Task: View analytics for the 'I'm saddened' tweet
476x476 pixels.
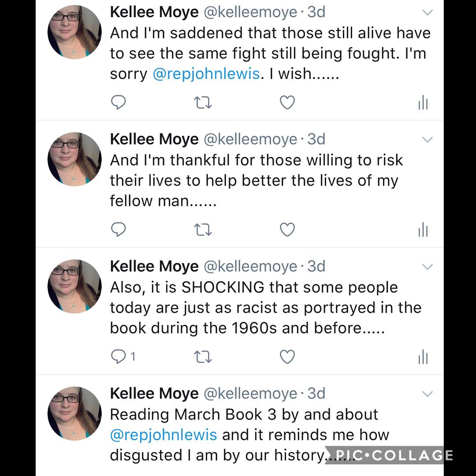Action: [x=423, y=103]
